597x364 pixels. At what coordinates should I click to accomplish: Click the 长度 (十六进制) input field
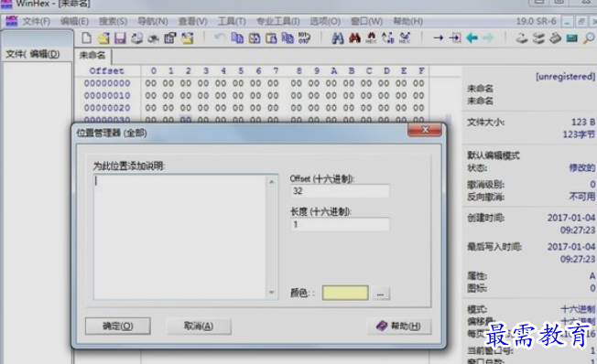tap(340, 224)
